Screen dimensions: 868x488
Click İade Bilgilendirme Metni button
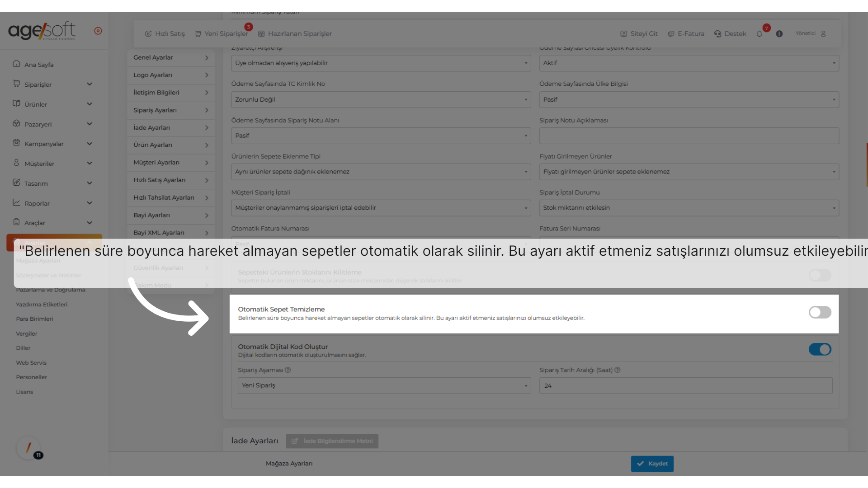332,441
